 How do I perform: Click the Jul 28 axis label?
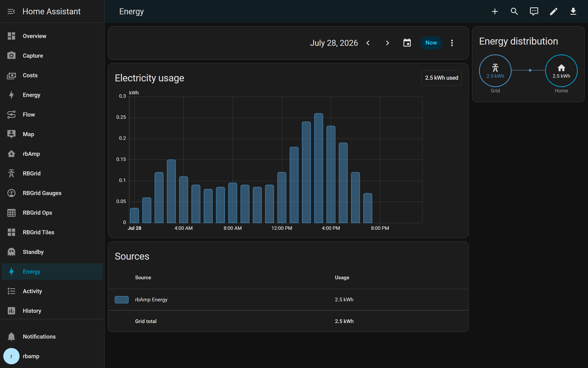pos(134,228)
